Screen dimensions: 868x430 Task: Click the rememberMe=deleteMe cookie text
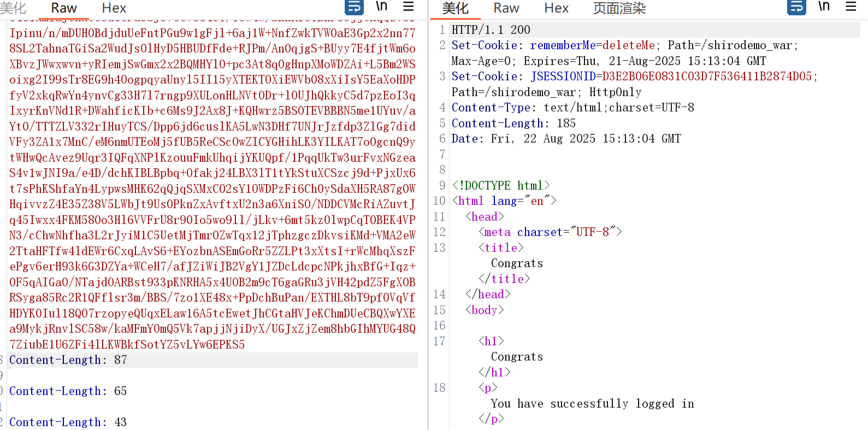click(x=592, y=45)
